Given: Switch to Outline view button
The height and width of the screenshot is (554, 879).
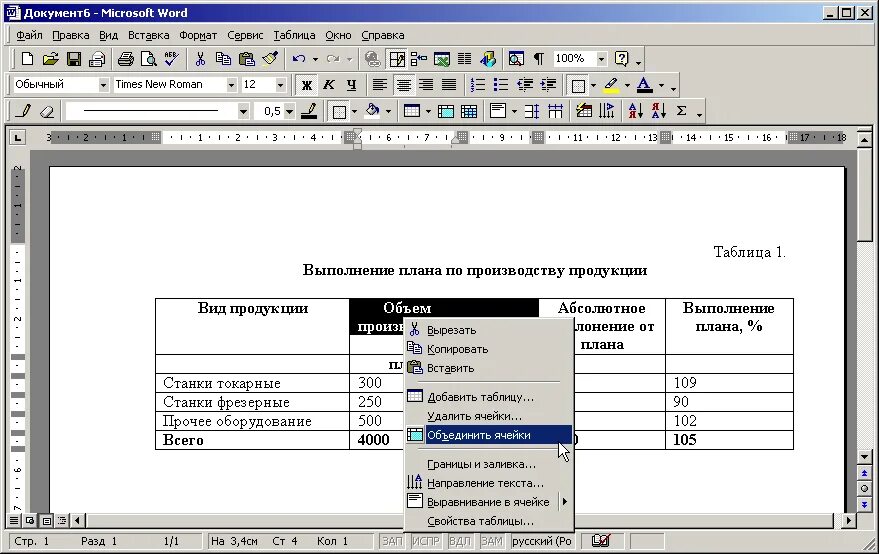Looking at the screenshot, I should point(62,521).
